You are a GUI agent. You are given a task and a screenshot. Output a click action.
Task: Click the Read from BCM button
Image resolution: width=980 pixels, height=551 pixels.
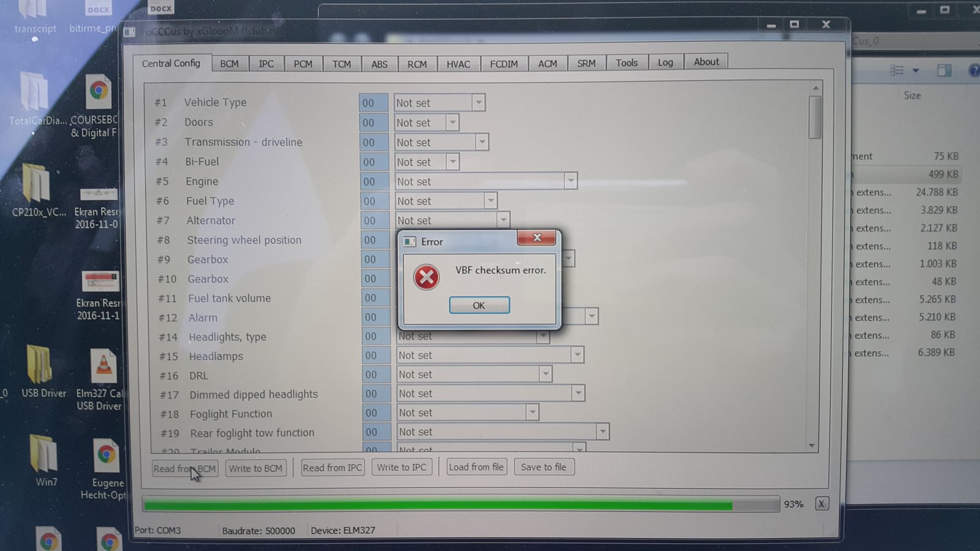click(184, 468)
